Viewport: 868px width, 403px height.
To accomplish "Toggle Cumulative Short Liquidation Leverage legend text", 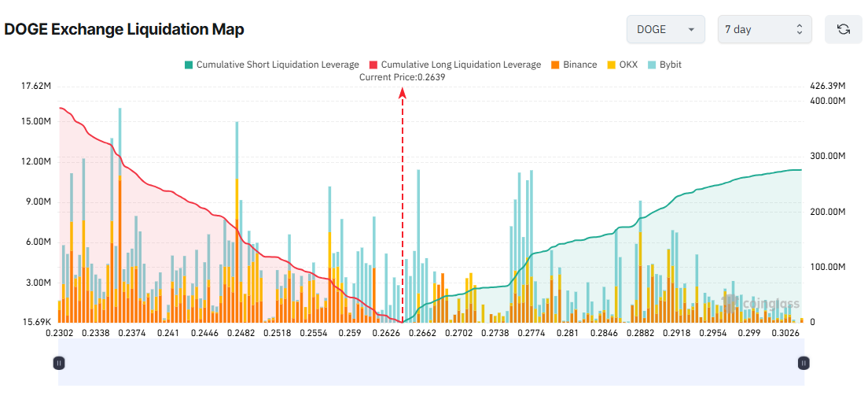I will [278, 65].
